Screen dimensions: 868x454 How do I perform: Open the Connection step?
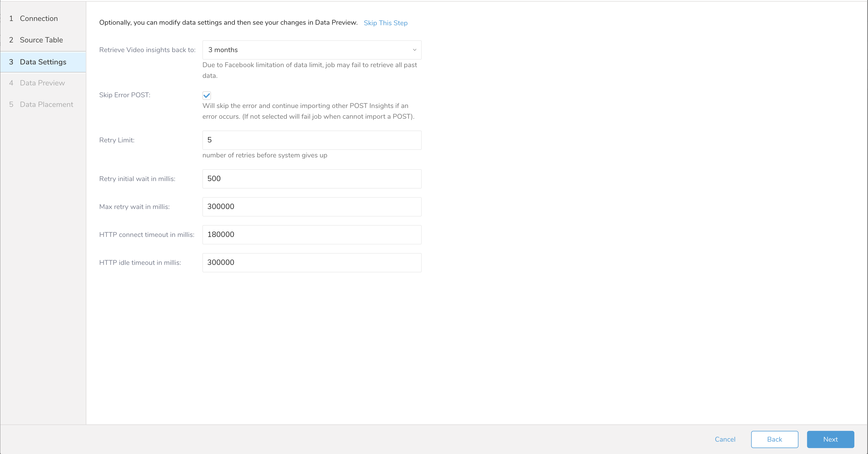[38, 19]
